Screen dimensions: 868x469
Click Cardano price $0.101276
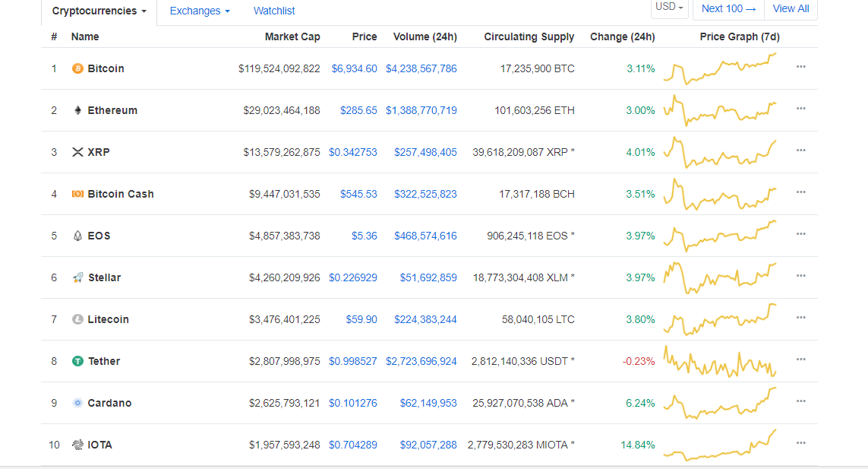click(x=352, y=403)
